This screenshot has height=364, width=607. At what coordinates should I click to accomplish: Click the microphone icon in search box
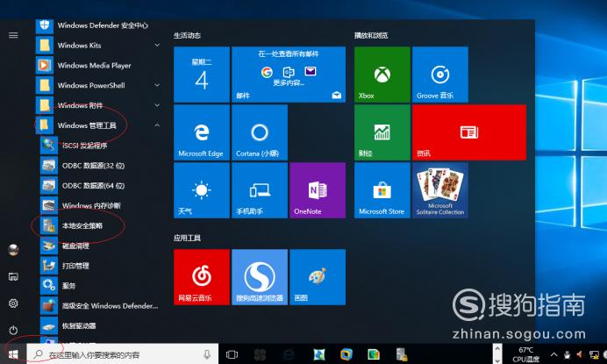tap(207, 354)
